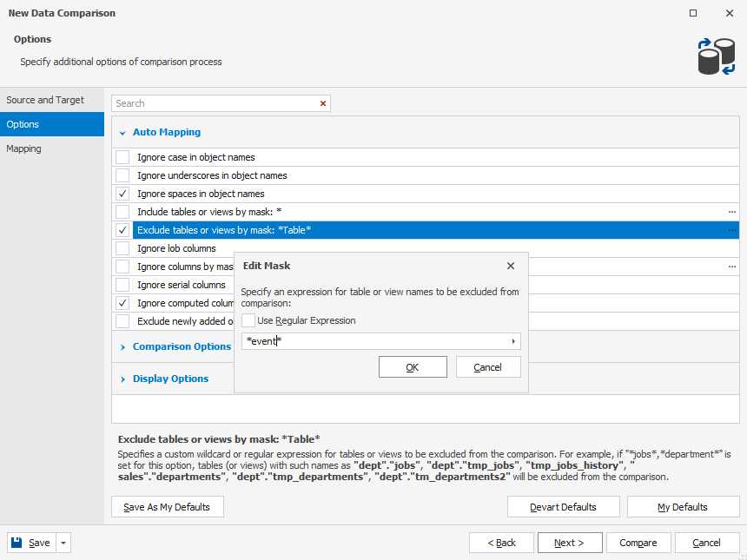
Task: Check Ignore columns by mask option
Action: [x=122, y=267]
